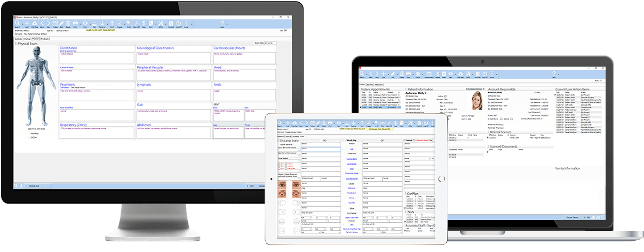Click the Search magnifier icon on the desktop monitor toolbar
Screen dimensions: 644x252
click(17, 23)
